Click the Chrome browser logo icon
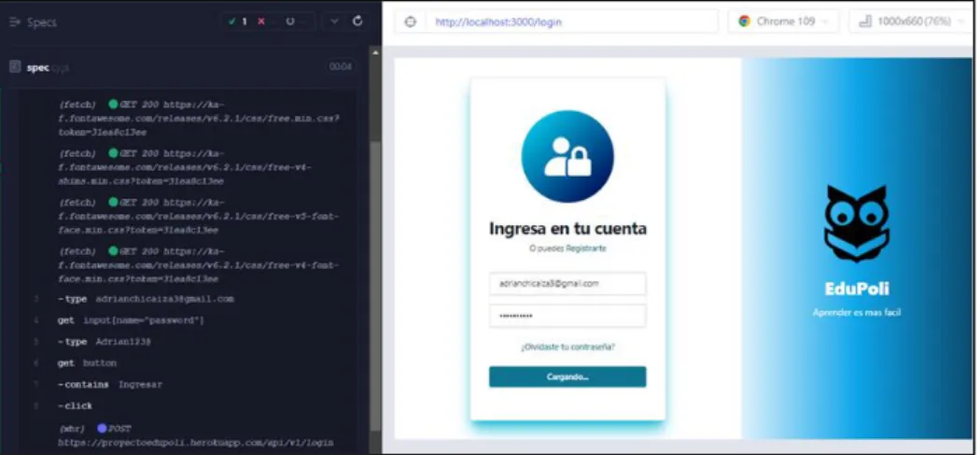 (744, 21)
